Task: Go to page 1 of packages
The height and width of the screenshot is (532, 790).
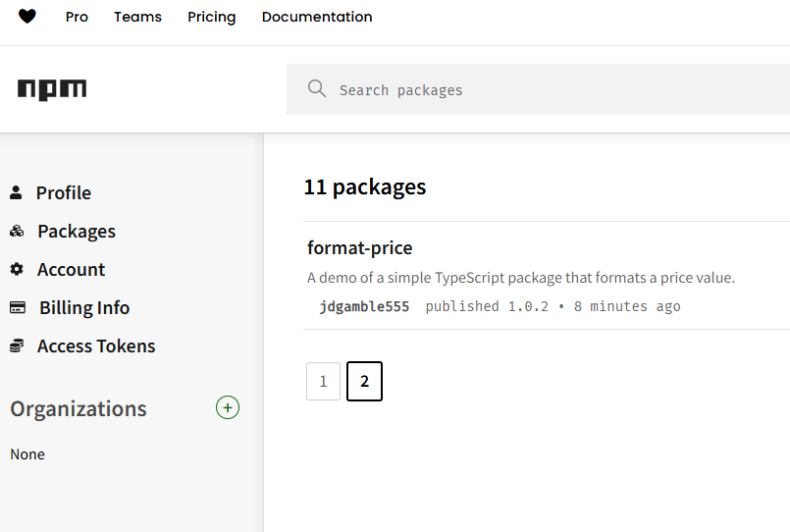Action: tap(324, 382)
